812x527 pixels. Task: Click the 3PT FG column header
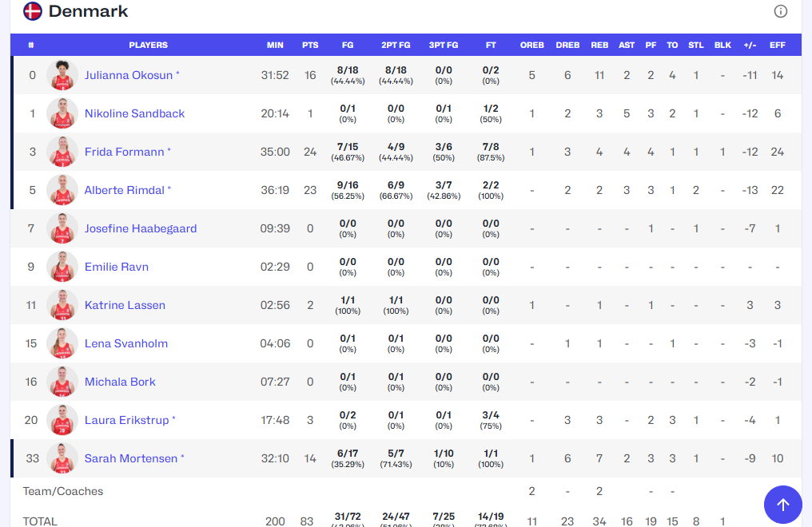pyautogui.click(x=444, y=45)
